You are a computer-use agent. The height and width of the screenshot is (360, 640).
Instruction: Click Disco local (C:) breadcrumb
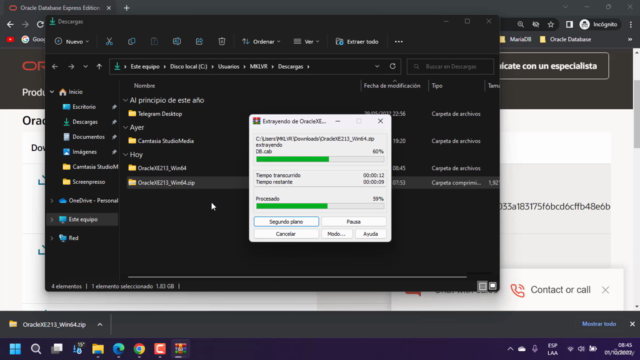(189, 67)
